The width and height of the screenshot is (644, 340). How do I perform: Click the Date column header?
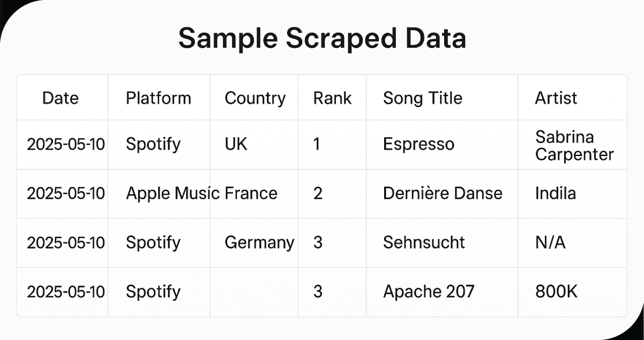(61, 98)
